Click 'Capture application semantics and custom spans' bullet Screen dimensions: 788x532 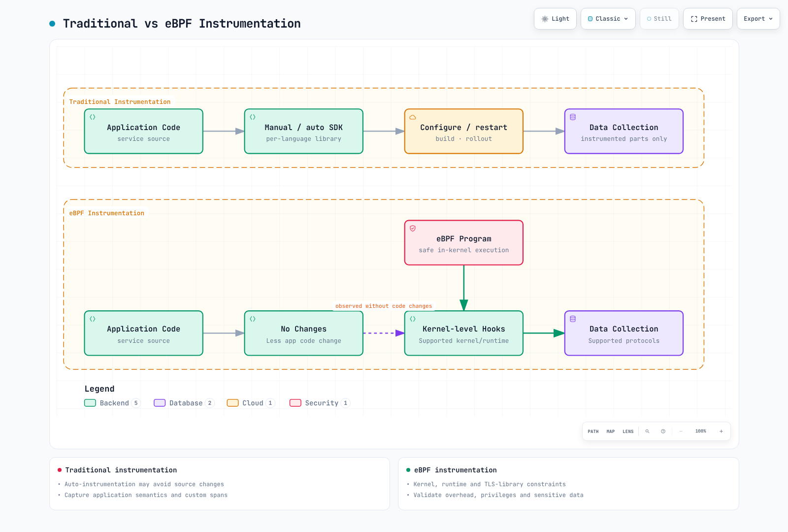point(146,496)
